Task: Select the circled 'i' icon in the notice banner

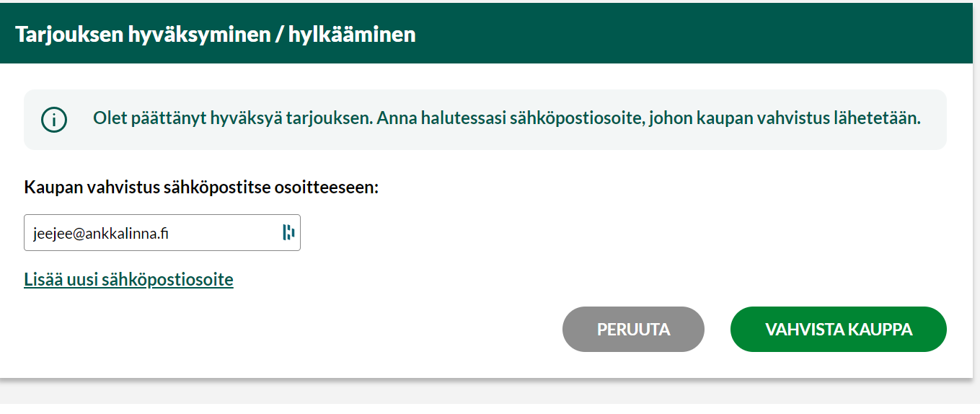Action: [54, 120]
